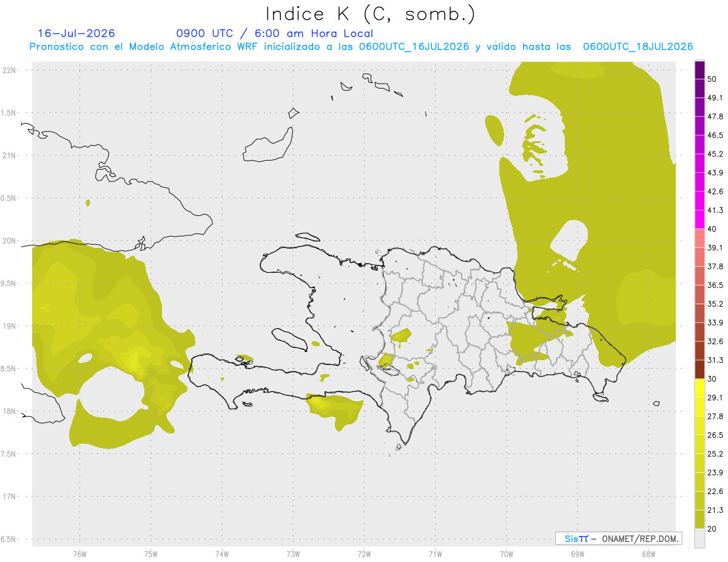Click the color bar value '41.3'

[716, 210]
